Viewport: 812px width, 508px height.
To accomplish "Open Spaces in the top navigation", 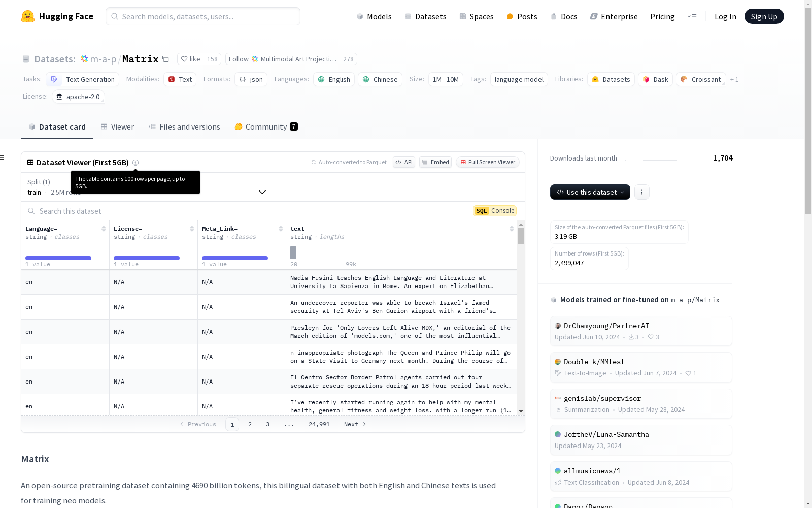I will pyautogui.click(x=477, y=16).
